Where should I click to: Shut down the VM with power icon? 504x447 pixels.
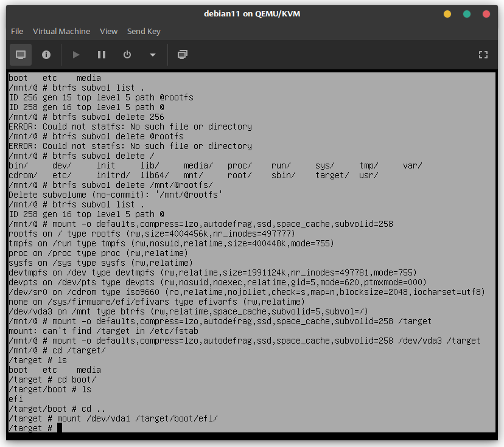point(127,55)
